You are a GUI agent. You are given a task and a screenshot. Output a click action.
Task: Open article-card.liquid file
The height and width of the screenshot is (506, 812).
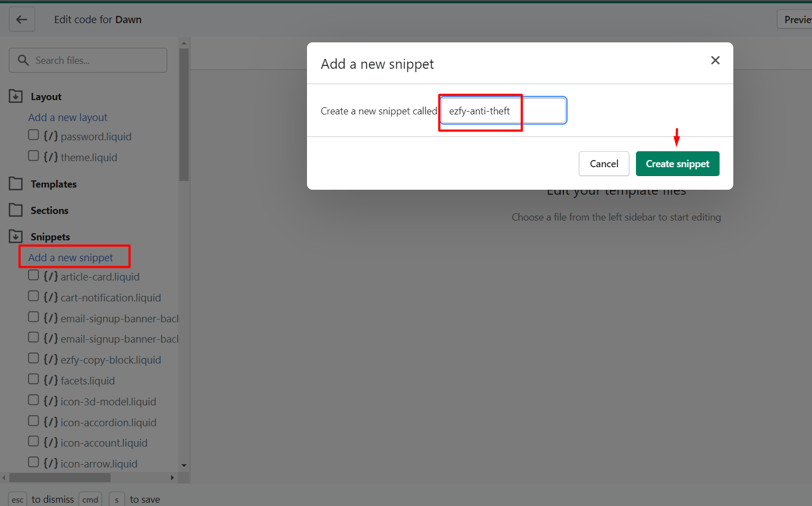[x=100, y=277]
